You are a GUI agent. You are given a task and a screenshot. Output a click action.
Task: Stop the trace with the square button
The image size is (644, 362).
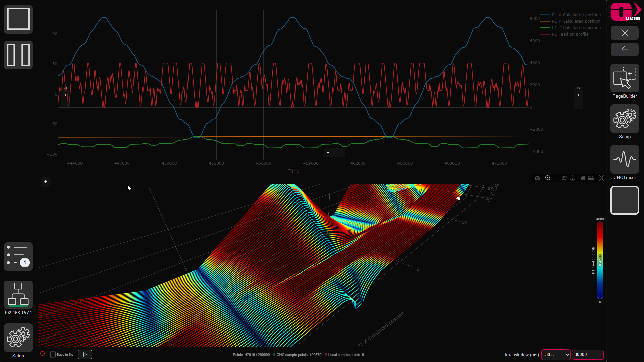[x=18, y=19]
